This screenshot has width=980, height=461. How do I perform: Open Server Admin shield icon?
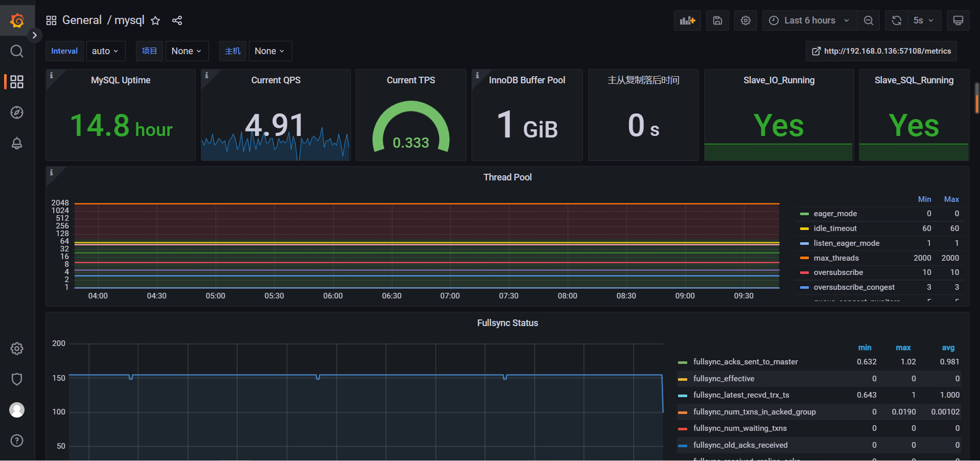pos(17,379)
